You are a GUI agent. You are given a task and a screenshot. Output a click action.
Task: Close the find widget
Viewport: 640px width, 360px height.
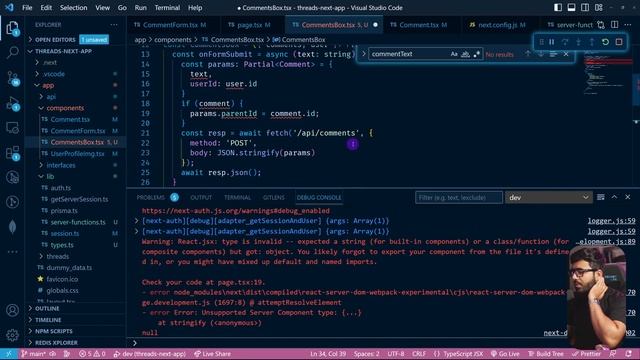566,54
